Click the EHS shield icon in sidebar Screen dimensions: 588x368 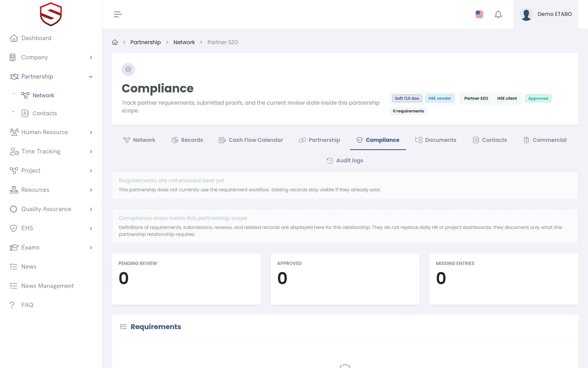click(13, 228)
